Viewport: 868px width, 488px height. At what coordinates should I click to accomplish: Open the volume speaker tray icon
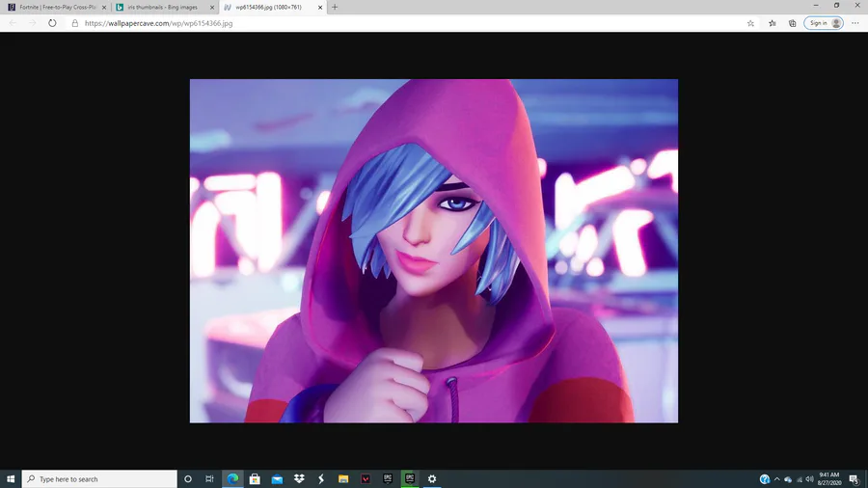tap(810, 479)
